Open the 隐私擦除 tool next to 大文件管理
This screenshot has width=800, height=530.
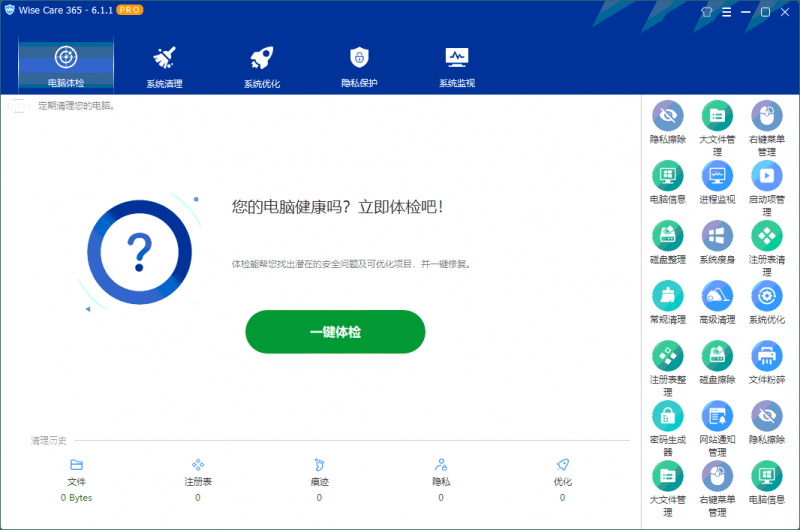[667, 122]
